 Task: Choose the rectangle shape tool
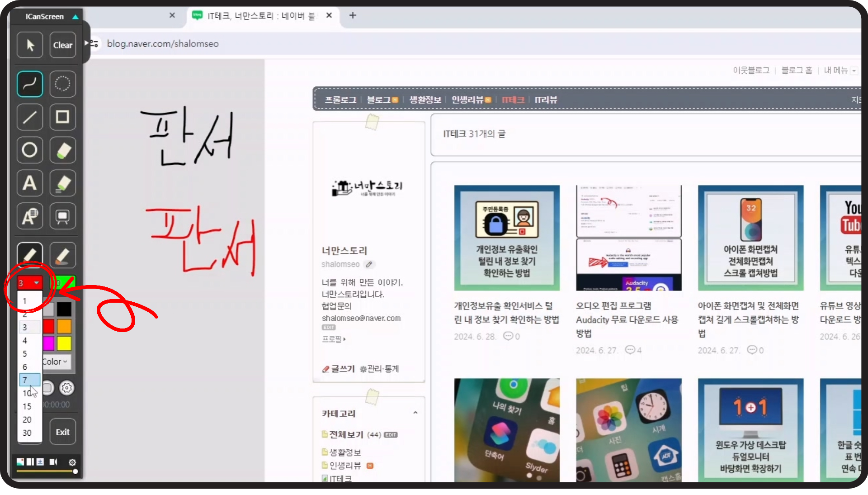click(62, 117)
